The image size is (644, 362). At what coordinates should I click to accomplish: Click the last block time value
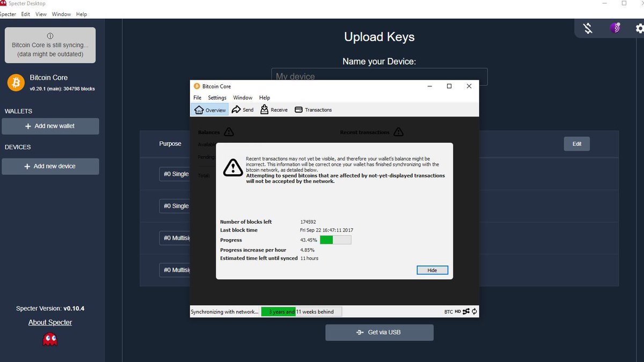click(326, 230)
